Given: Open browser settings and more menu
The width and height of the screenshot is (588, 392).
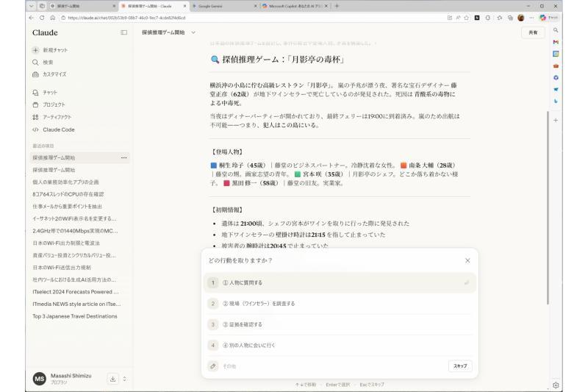Looking at the screenshot, I should (531, 18).
